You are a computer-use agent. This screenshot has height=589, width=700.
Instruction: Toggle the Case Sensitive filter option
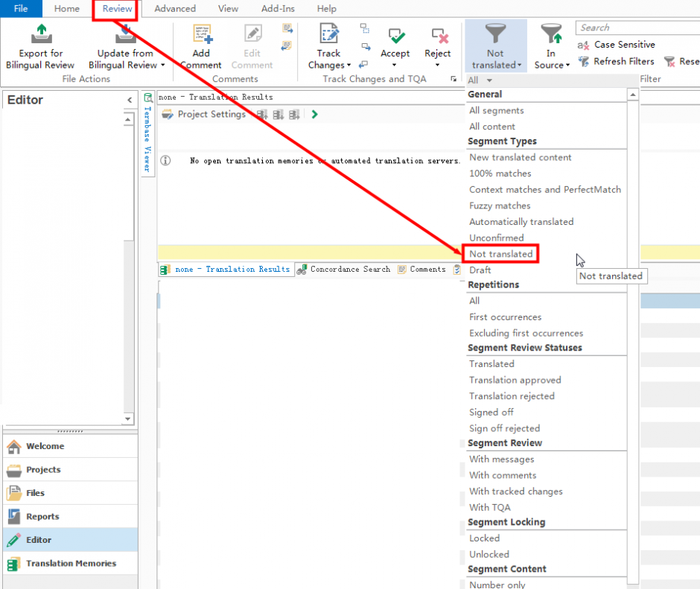click(617, 45)
